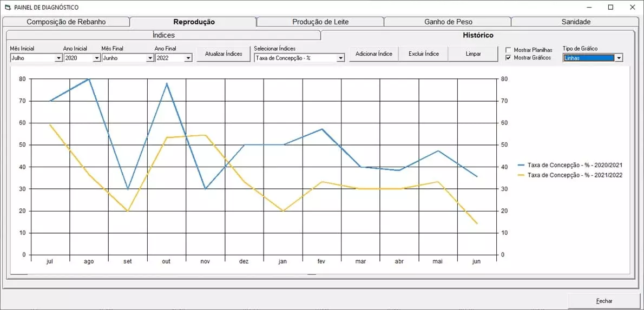Screen dimensions: 644x310
Task: Switch to the Índices sub-tab
Action: click(163, 35)
